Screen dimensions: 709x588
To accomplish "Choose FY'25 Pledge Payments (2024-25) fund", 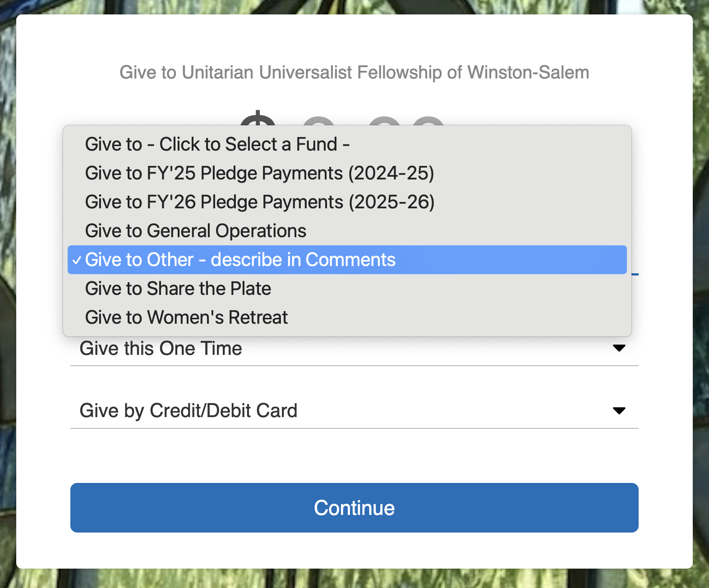I will coord(259,173).
